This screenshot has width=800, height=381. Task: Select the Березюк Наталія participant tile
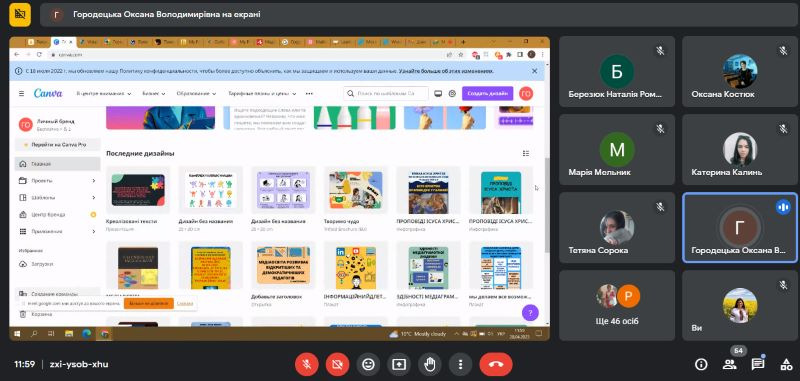(x=617, y=71)
